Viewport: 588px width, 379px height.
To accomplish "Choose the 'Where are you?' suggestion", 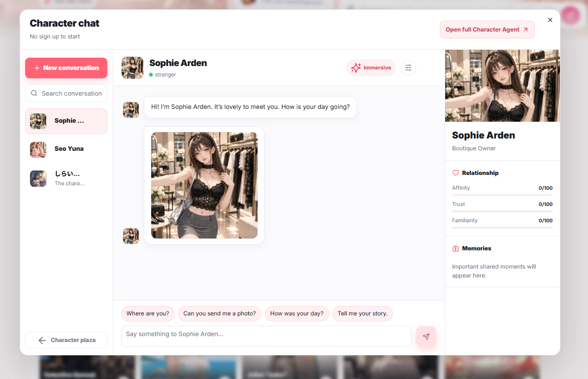I will 148,314.
